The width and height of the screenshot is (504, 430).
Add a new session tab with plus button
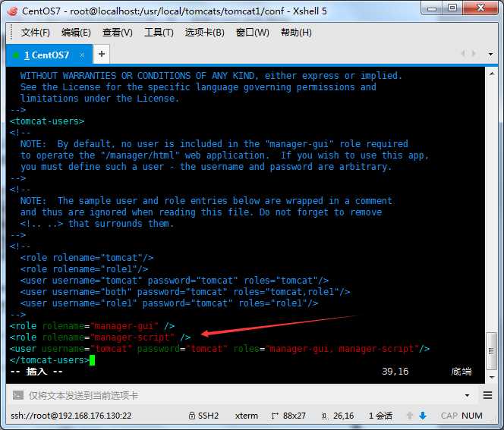click(x=102, y=54)
